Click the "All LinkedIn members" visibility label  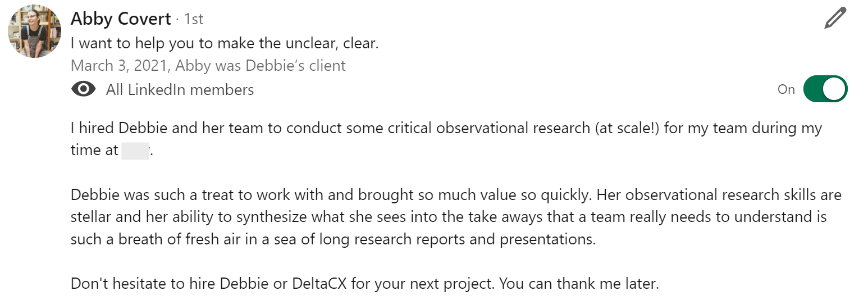tap(180, 89)
